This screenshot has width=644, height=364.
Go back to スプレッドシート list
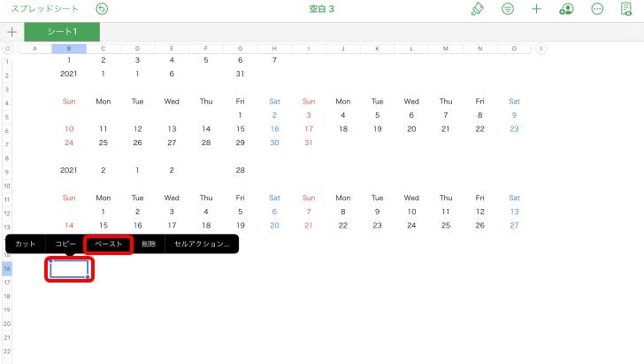[44, 9]
